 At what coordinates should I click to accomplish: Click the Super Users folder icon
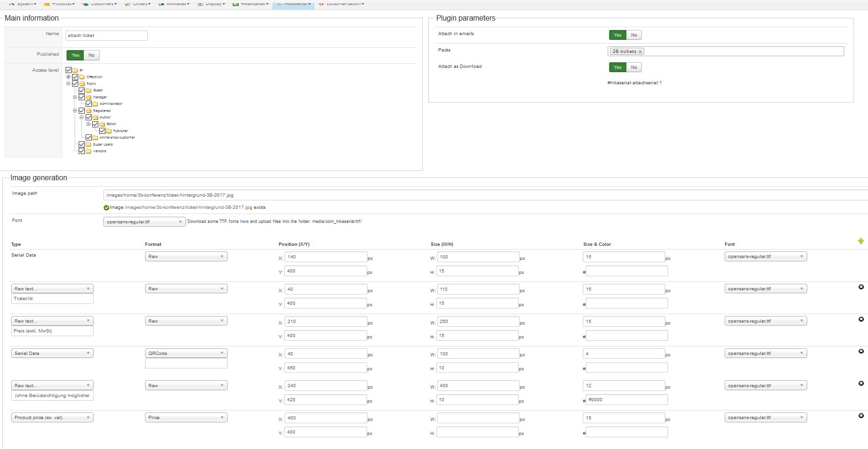88,145
